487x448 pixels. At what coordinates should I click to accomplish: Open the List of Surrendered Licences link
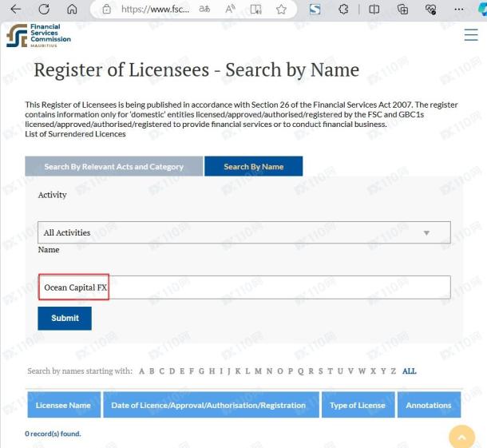click(x=75, y=134)
